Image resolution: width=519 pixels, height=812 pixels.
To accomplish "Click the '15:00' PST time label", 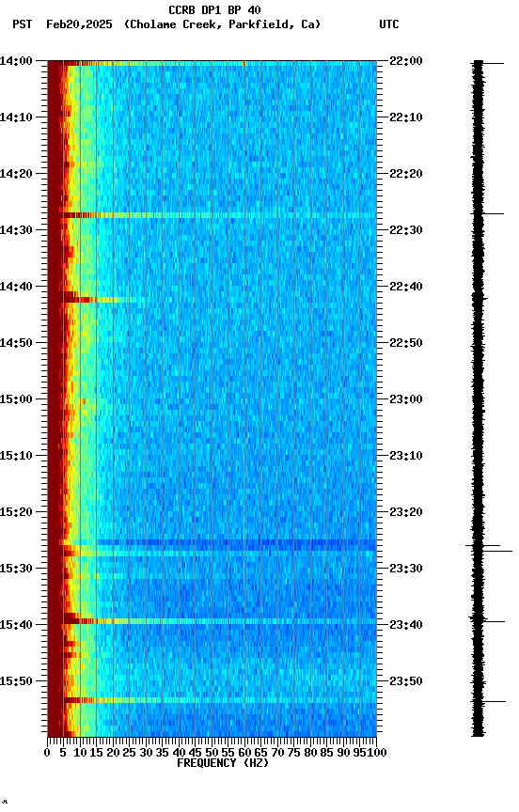I will coord(16,399).
